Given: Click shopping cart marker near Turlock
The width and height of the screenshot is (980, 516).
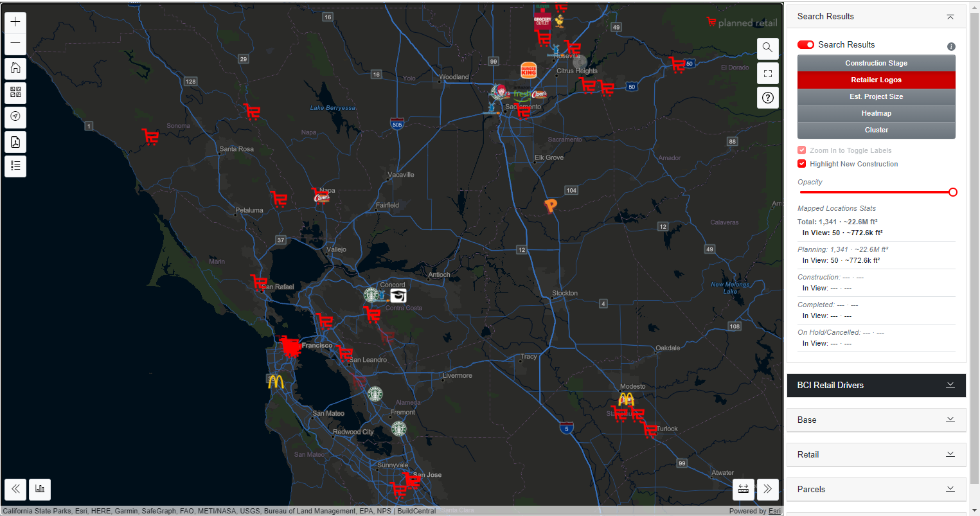Looking at the screenshot, I should (x=650, y=429).
